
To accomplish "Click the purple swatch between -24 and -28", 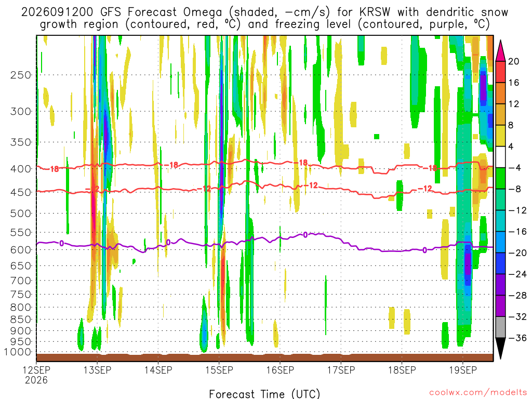I will (x=500, y=285).
